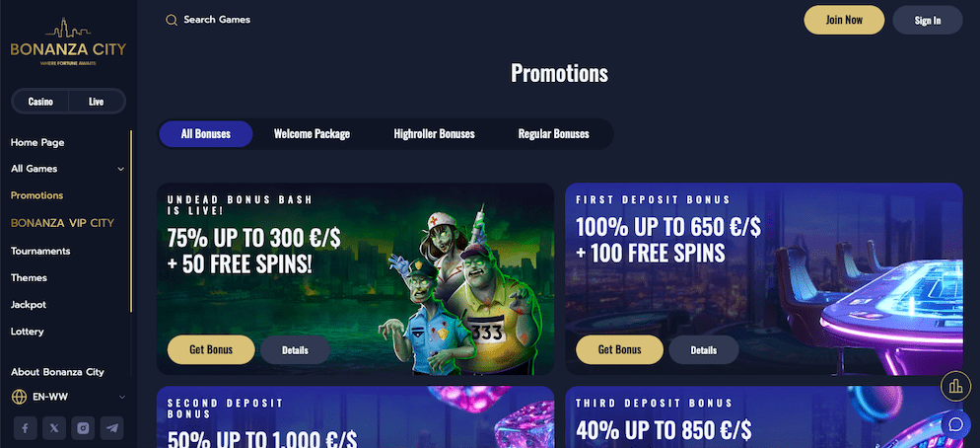Open the X (Twitter) social icon

click(x=54, y=428)
